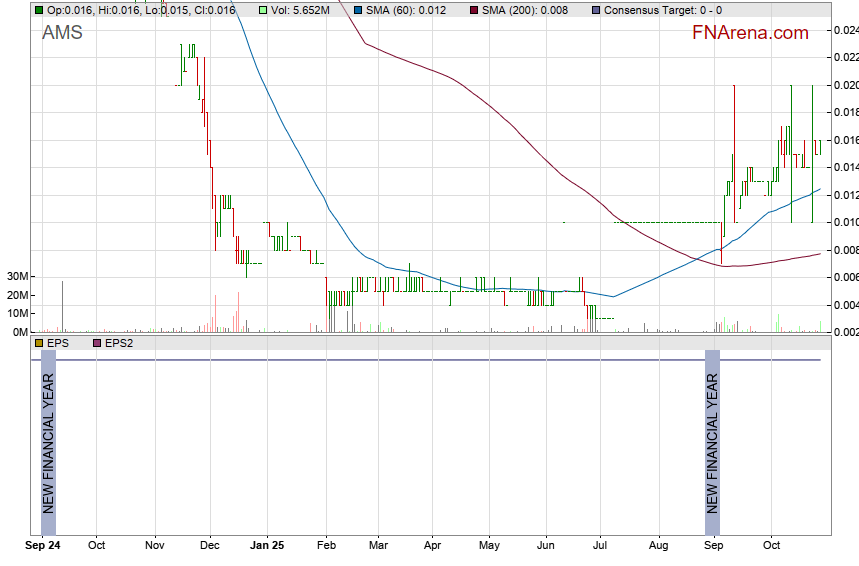
Task: Click the Jan 25 date axis label
Action: 267,546
